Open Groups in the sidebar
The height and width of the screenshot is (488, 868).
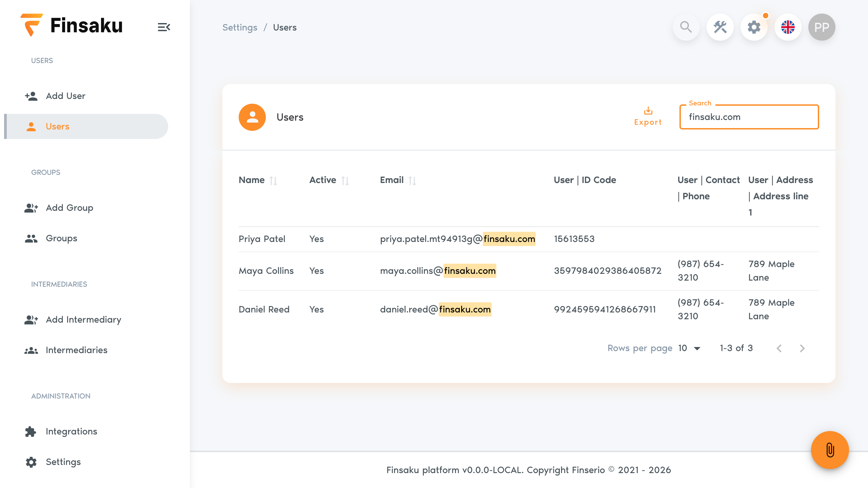pyautogui.click(x=86, y=238)
